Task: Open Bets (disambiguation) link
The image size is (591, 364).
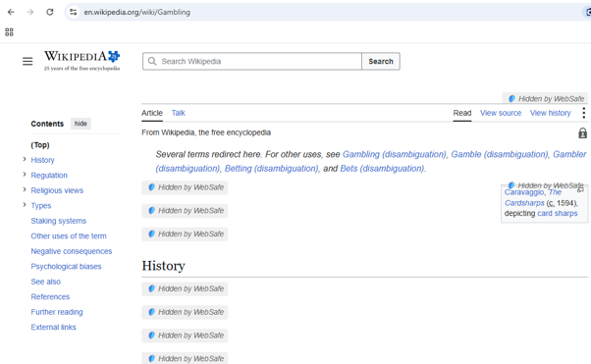Action: click(382, 169)
